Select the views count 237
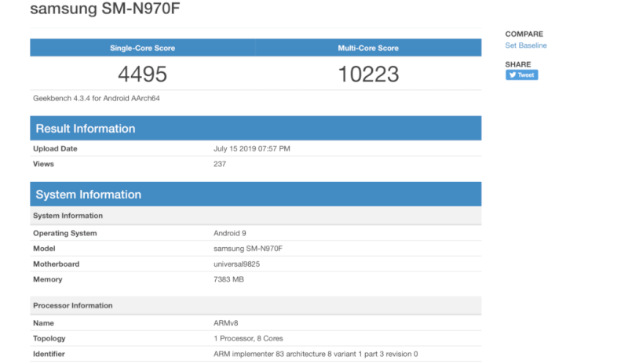Image resolution: width=628 pixels, height=364 pixels. click(x=220, y=164)
